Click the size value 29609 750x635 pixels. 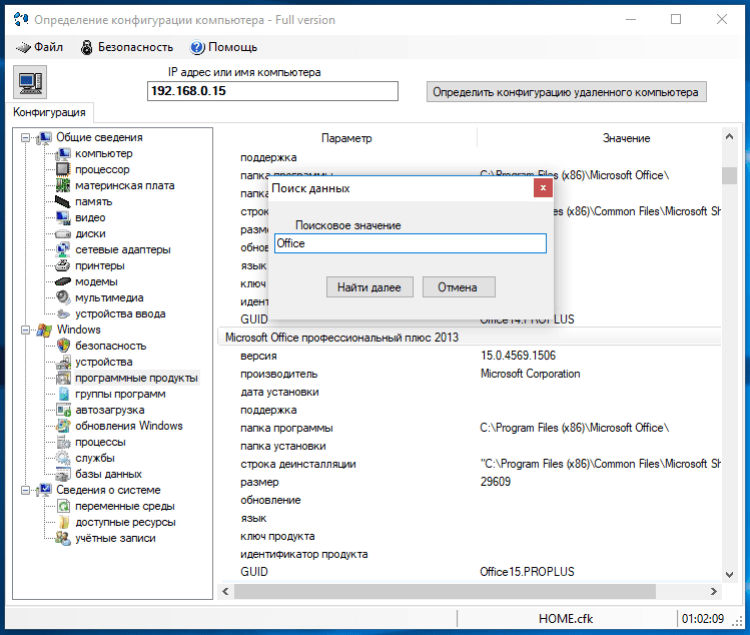[x=496, y=482]
